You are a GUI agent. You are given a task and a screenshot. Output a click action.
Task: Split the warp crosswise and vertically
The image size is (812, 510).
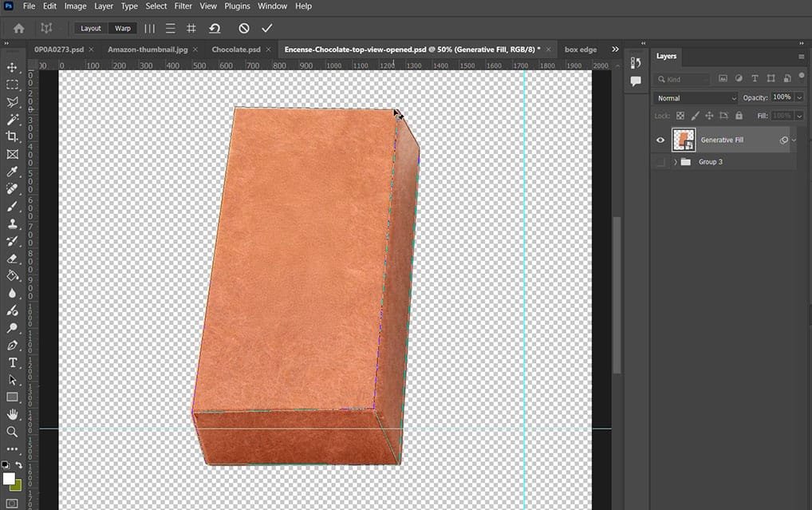191,29
